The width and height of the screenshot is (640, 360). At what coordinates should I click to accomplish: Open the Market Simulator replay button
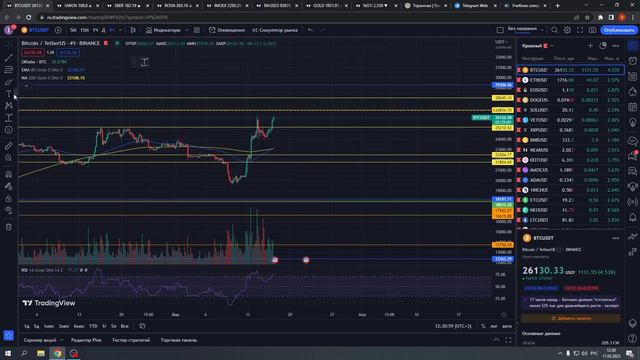(x=275, y=30)
